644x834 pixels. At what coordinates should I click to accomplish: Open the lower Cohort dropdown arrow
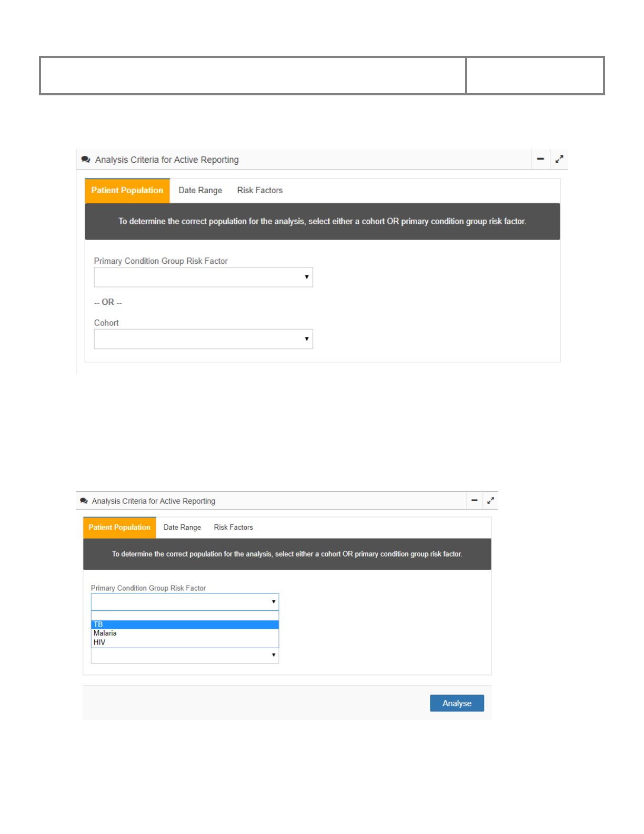pos(273,656)
